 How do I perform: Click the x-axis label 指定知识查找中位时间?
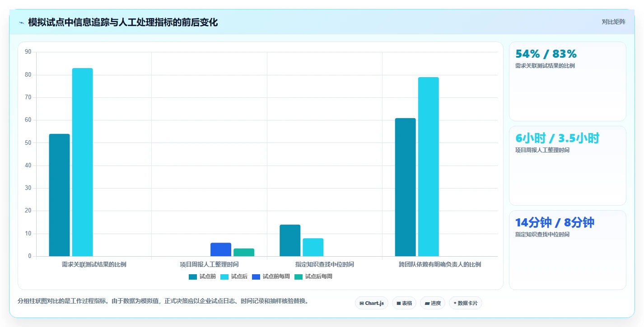click(325, 264)
